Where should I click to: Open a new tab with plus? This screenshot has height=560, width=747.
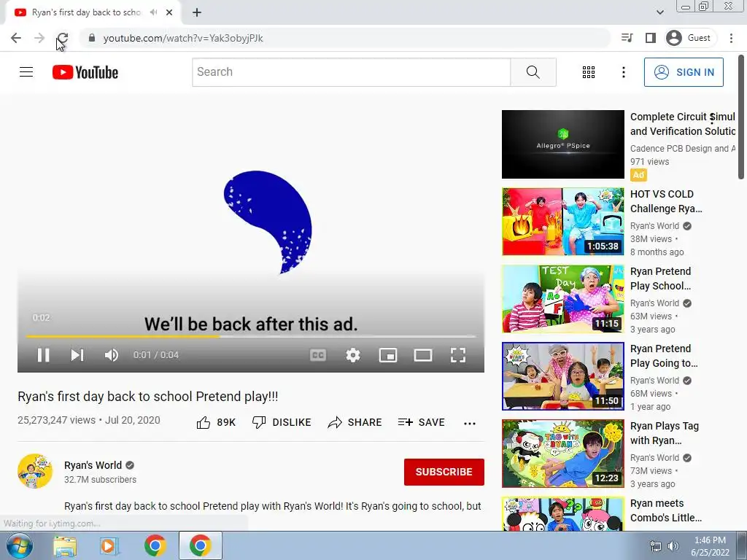click(x=197, y=13)
